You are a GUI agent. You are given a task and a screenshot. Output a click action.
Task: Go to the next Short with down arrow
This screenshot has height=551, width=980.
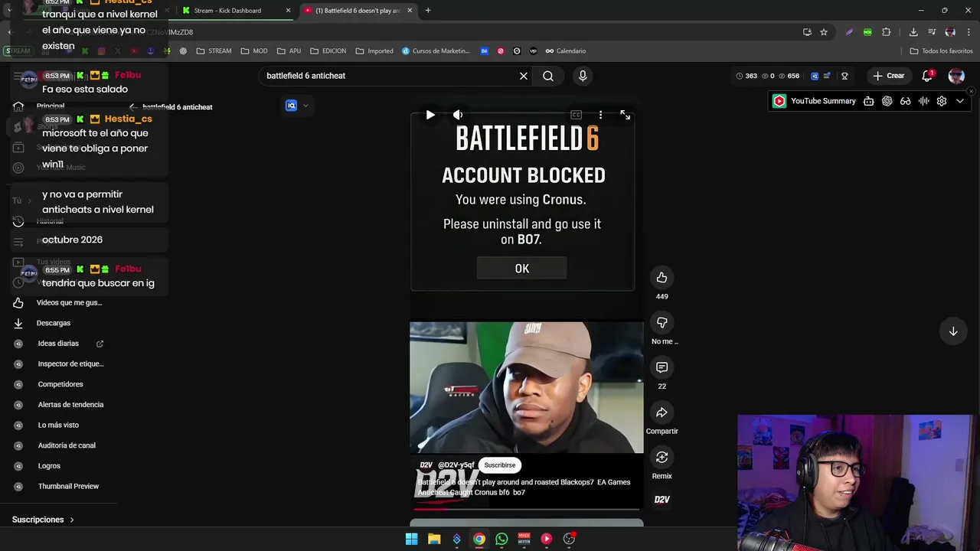coord(953,331)
